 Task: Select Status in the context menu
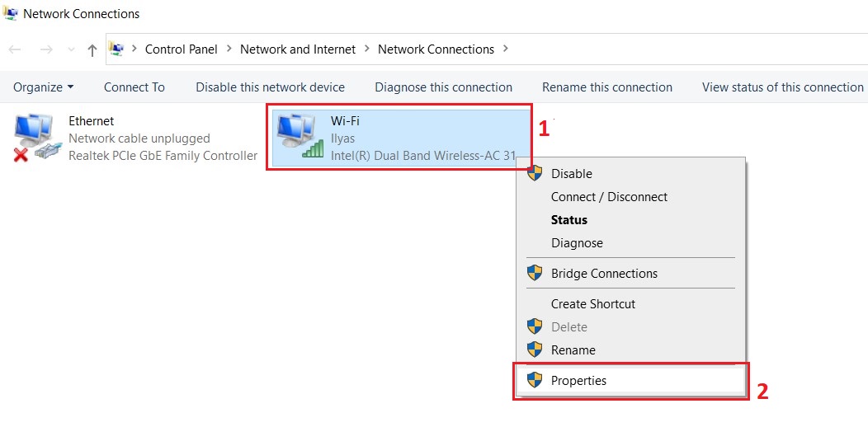pos(569,220)
